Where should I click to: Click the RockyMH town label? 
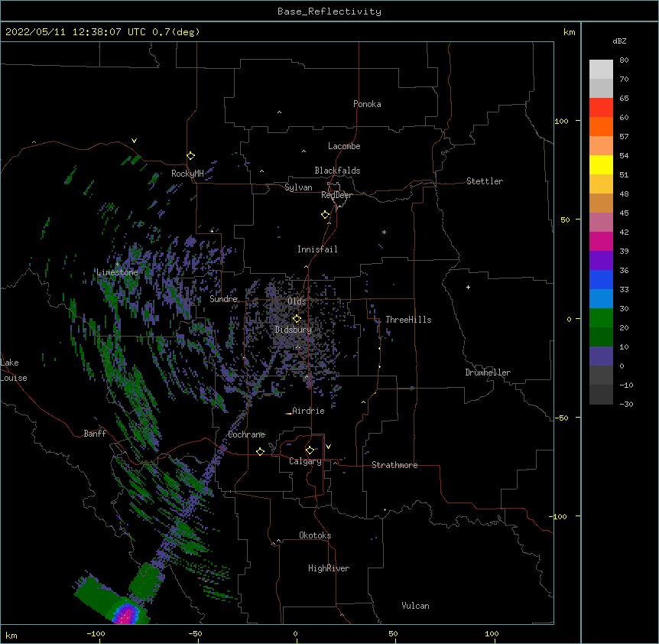[x=187, y=174]
